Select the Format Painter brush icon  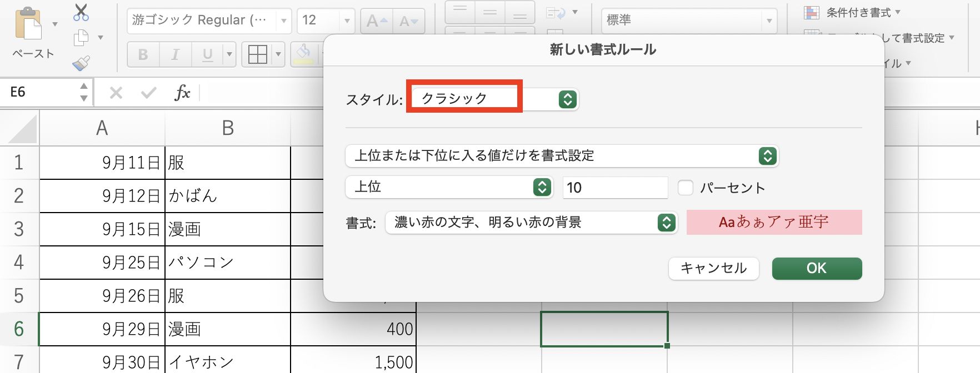[x=81, y=63]
